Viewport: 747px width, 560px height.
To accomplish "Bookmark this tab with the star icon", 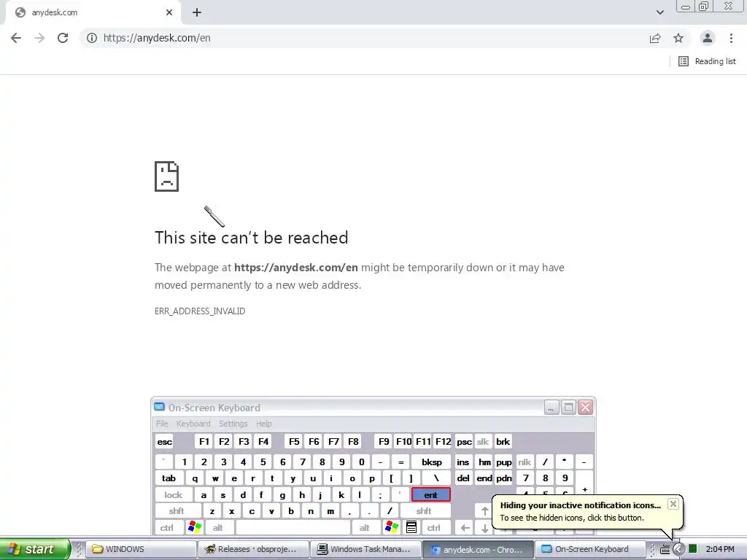I will tap(678, 38).
